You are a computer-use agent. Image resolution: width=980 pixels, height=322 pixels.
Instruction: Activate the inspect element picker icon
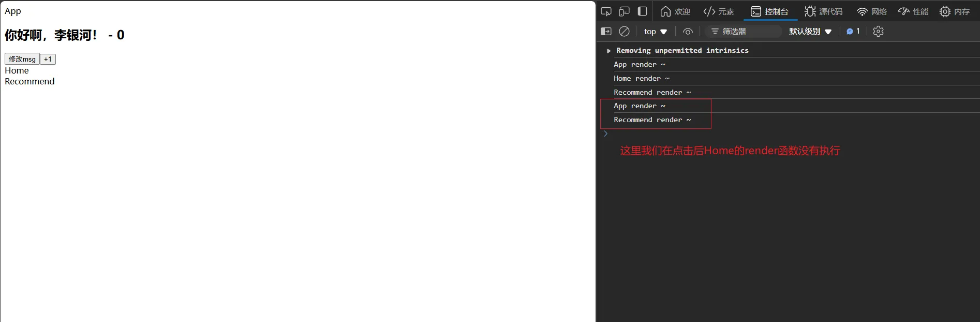coord(606,11)
